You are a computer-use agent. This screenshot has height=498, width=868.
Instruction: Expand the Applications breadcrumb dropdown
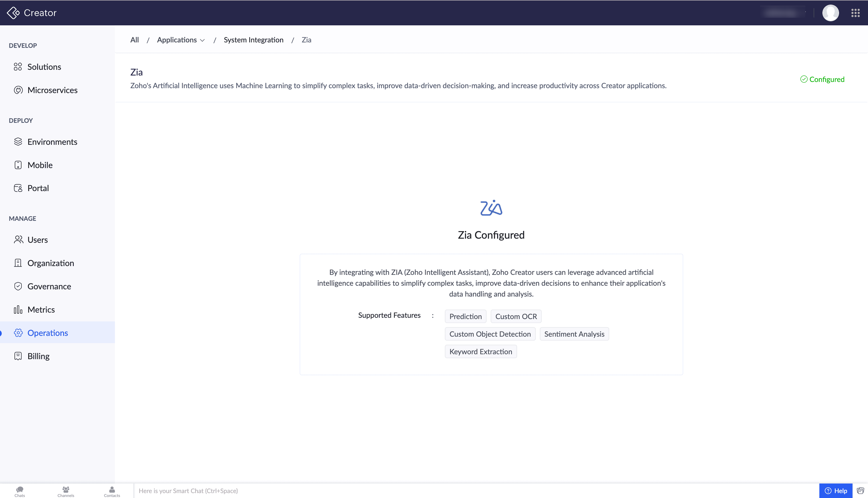tap(181, 40)
